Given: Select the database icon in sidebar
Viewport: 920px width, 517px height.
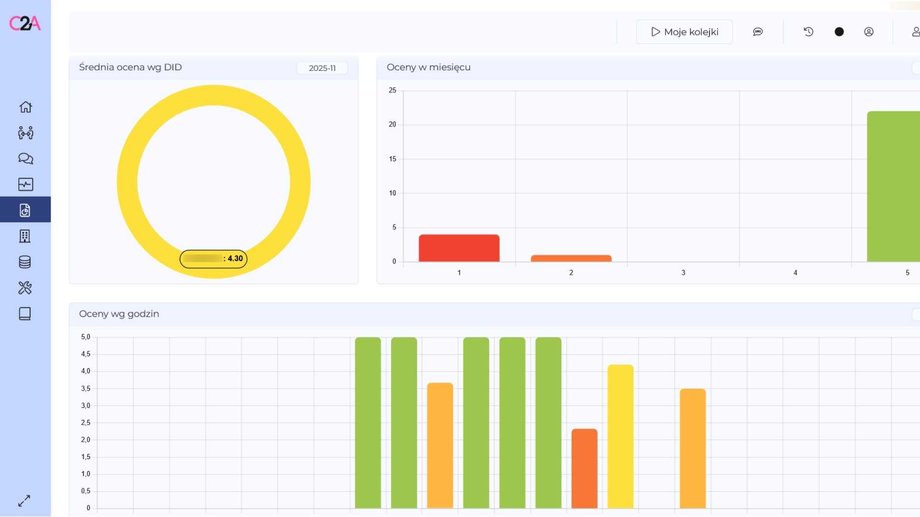Looking at the screenshot, I should coord(25,262).
